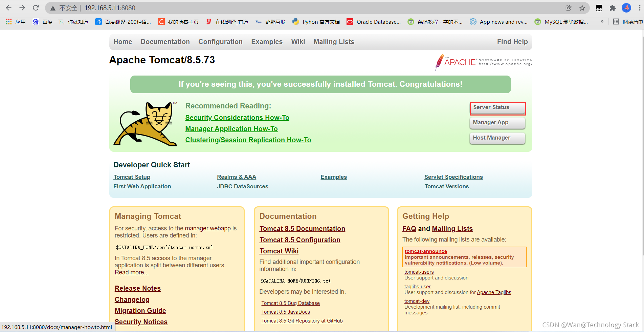Open the Migration Guide link
The width and height of the screenshot is (644, 332).
[x=140, y=311]
